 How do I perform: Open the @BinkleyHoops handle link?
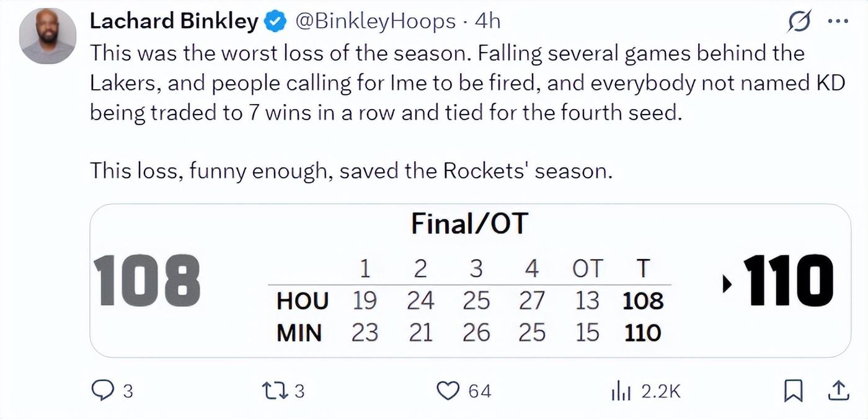pyautogui.click(x=376, y=22)
